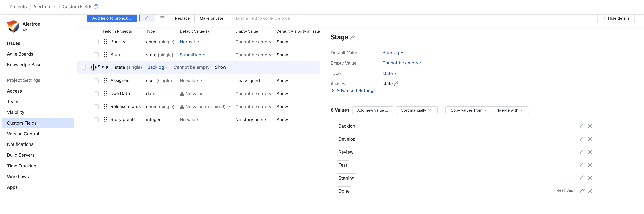Screen dimensions: 644x214
Task: Click the Custom Fields help icon
Action: click(96, 7)
